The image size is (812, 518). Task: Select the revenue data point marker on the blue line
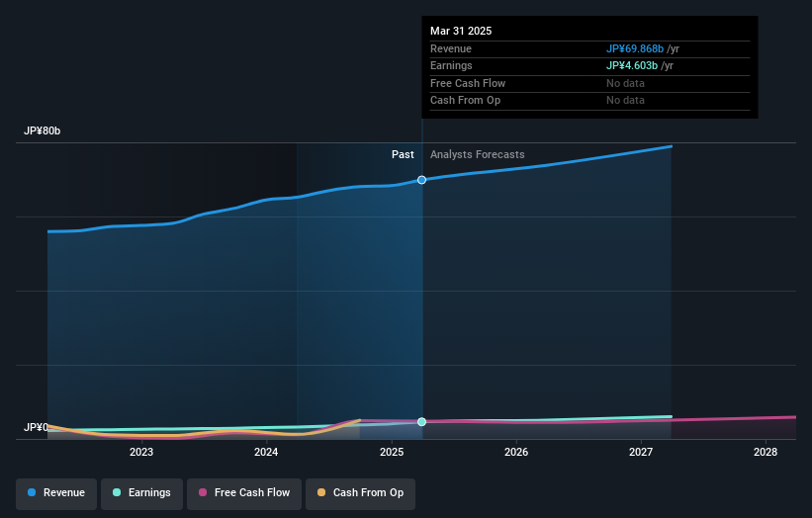coord(422,180)
